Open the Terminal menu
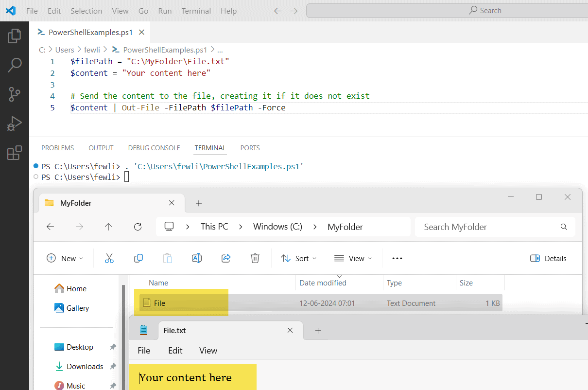The image size is (588, 390). coord(197,11)
